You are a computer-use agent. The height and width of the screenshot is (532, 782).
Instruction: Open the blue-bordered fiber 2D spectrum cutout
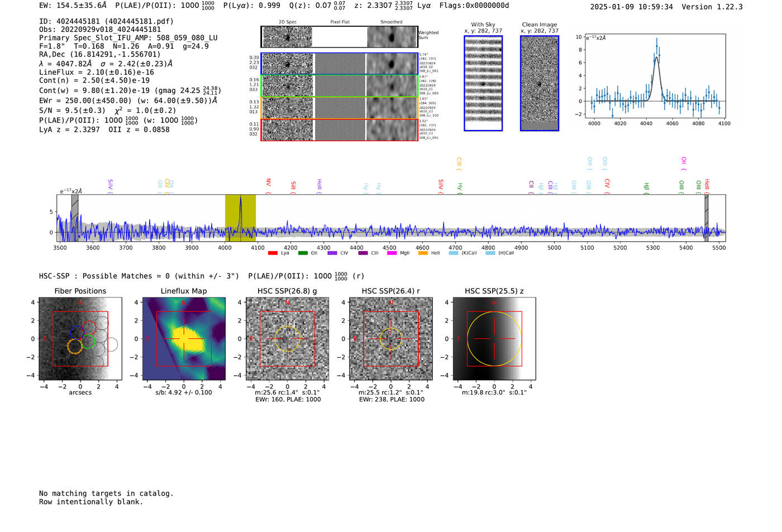pyautogui.click(x=288, y=64)
